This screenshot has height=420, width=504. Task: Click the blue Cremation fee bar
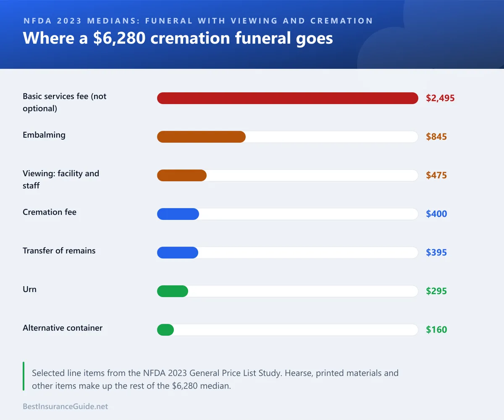[x=178, y=214]
